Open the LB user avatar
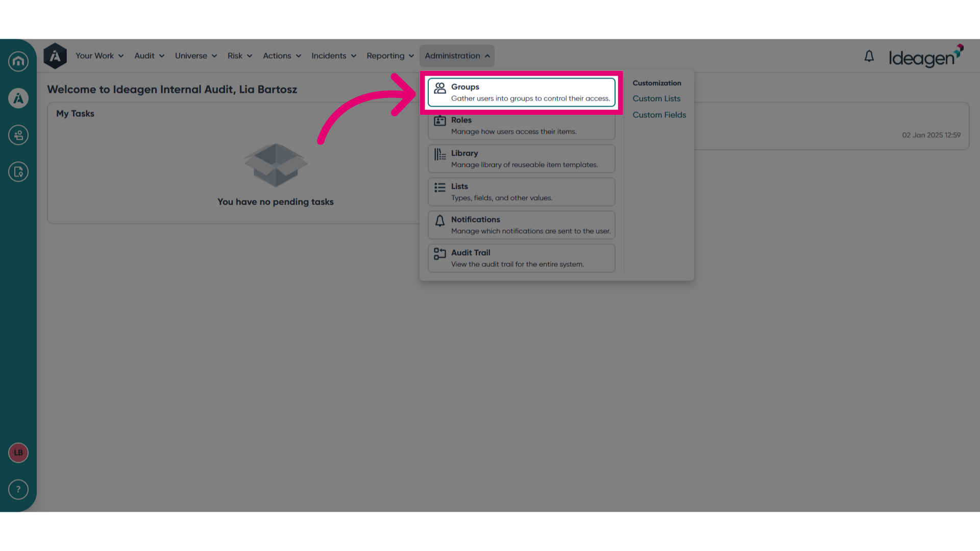 tap(18, 453)
